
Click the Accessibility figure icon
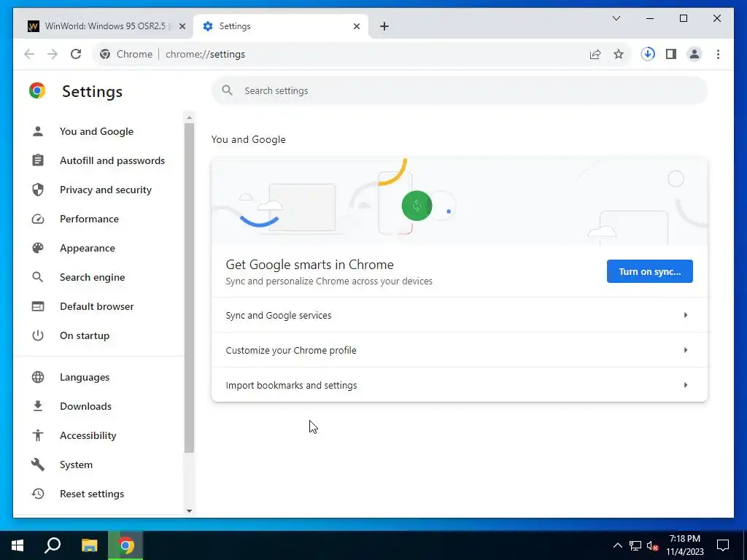tap(38, 435)
